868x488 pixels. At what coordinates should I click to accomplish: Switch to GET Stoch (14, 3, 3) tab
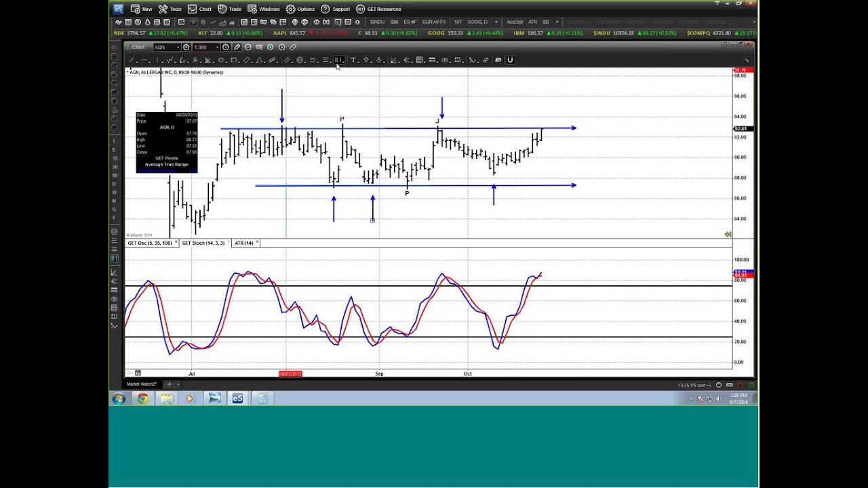click(x=203, y=243)
